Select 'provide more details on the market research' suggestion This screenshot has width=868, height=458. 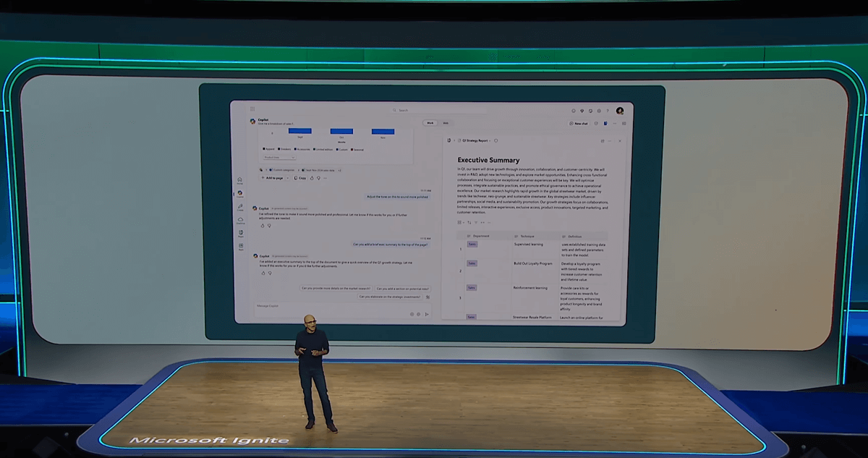336,288
